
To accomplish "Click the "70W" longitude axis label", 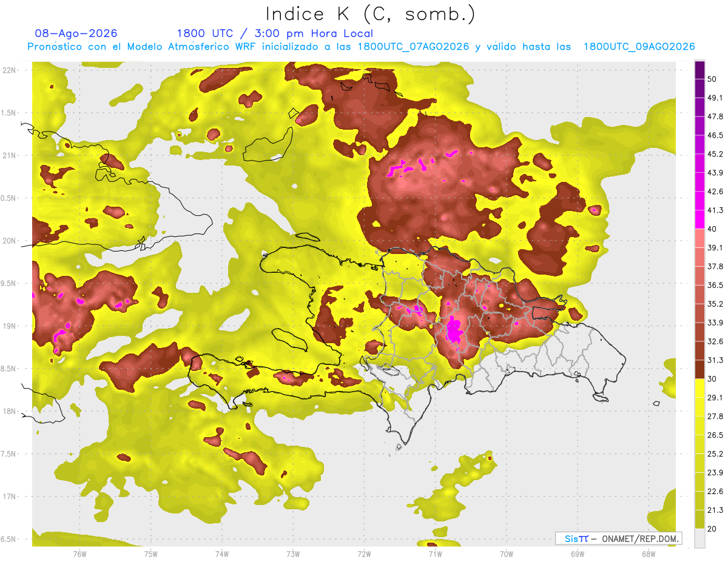I will [507, 554].
